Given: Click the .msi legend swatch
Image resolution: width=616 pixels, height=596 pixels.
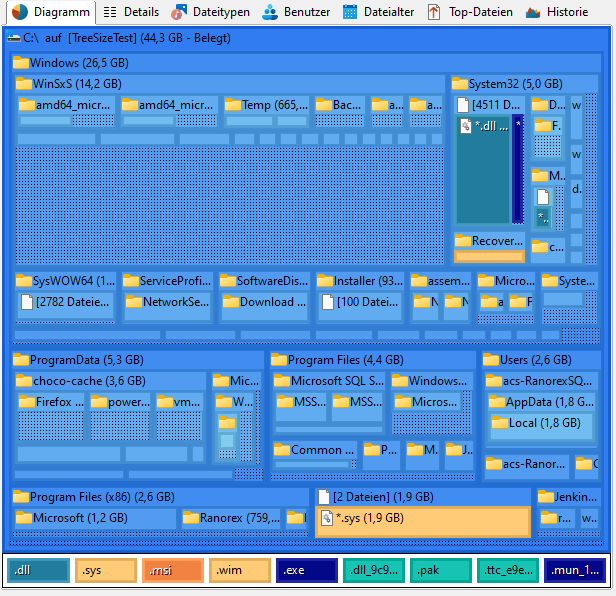Looking at the screenshot, I should click(173, 570).
